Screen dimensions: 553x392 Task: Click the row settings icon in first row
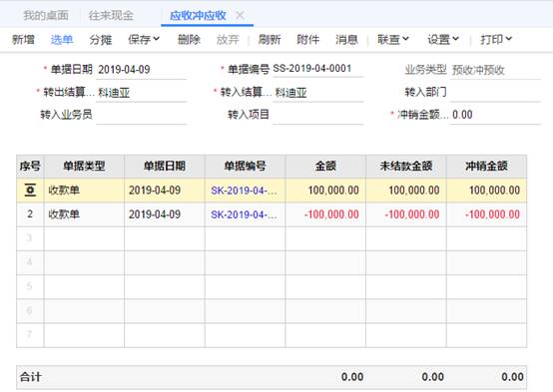[30, 191]
